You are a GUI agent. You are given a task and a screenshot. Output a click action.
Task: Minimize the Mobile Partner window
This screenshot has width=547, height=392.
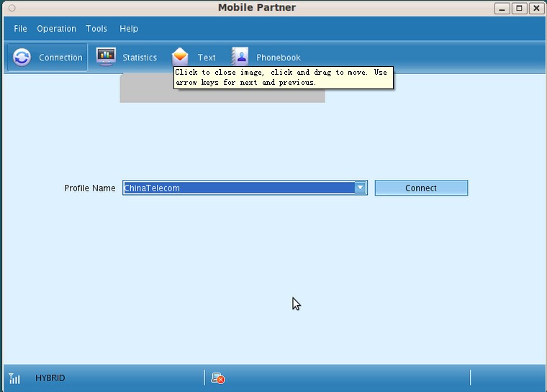tap(502, 8)
